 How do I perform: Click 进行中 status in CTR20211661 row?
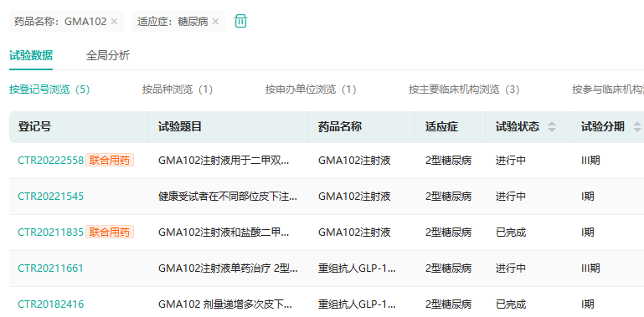pos(511,268)
